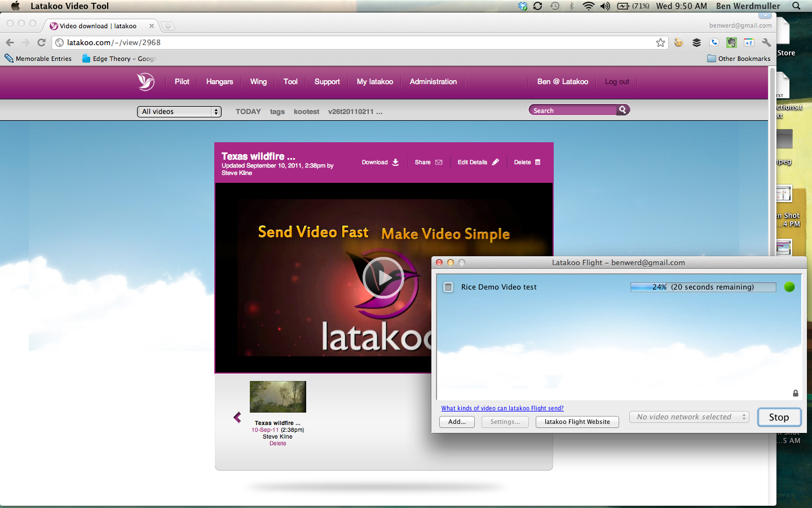The width and height of the screenshot is (812, 508).
Task: Click the Download arrow icon
Action: click(x=395, y=163)
